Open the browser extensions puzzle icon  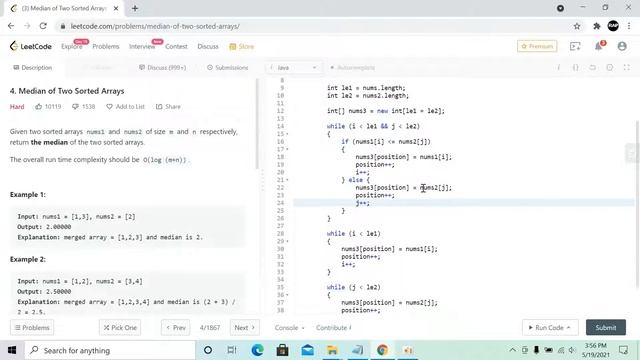[597, 26]
